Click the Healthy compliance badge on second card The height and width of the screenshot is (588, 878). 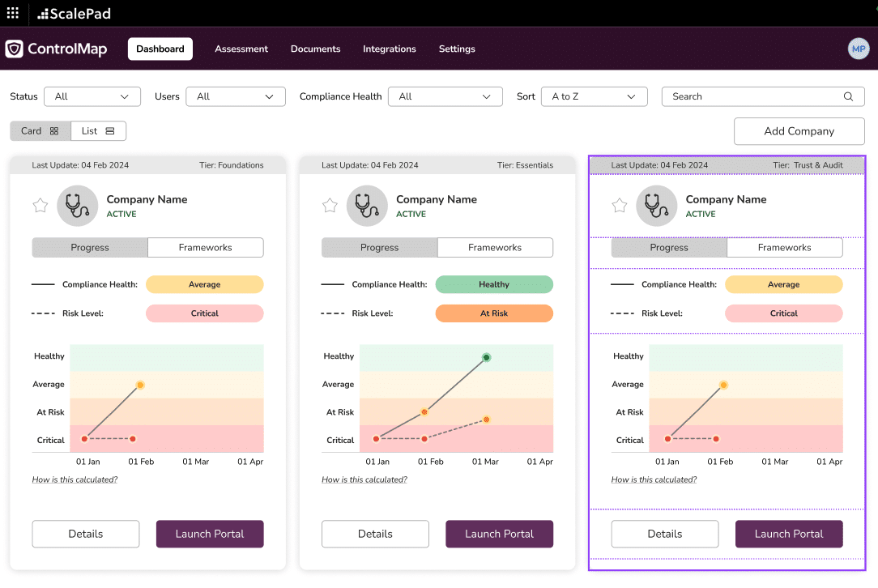(494, 284)
